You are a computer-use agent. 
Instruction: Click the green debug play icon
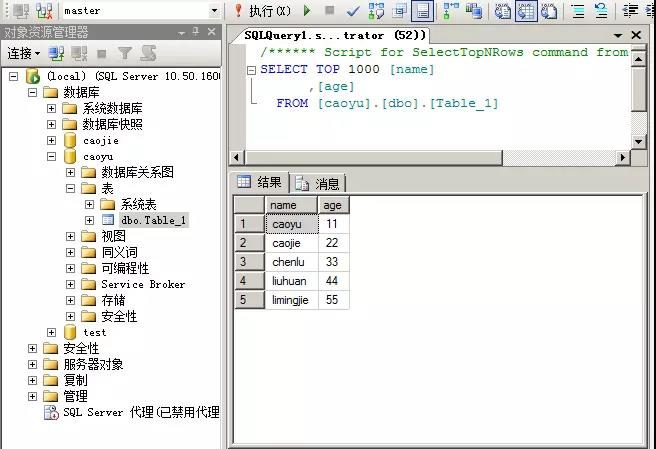[307, 11]
